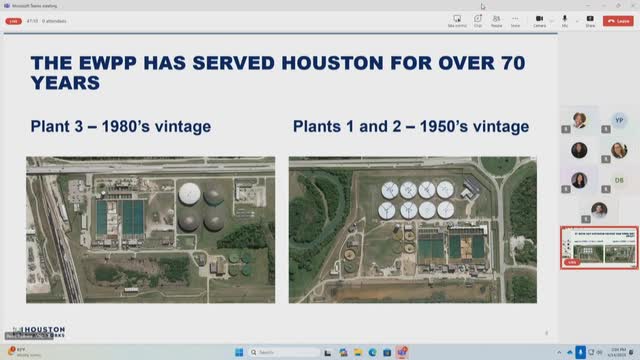Click 'Plant 3 – 1980's vintage' heading
The image size is (640, 360).
(121, 127)
